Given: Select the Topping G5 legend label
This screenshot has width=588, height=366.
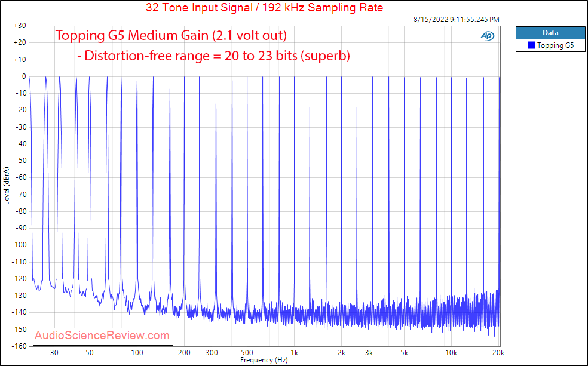Looking at the screenshot, I should coord(555,45).
